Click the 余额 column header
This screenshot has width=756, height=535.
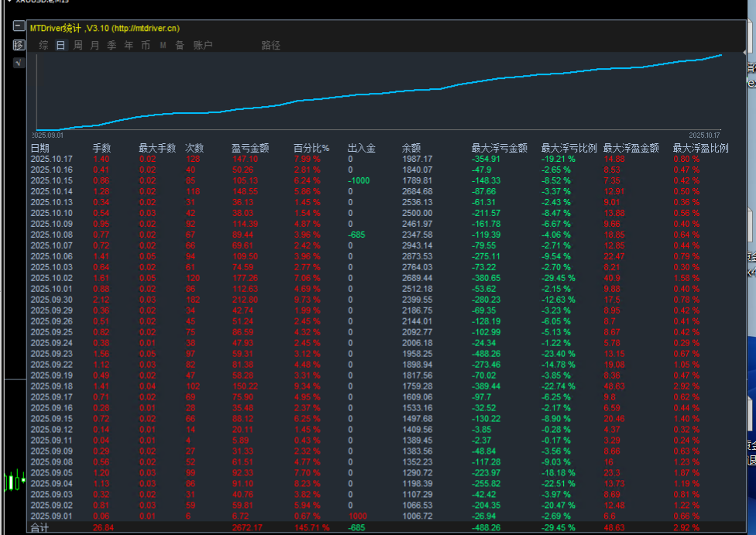click(x=411, y=148)
